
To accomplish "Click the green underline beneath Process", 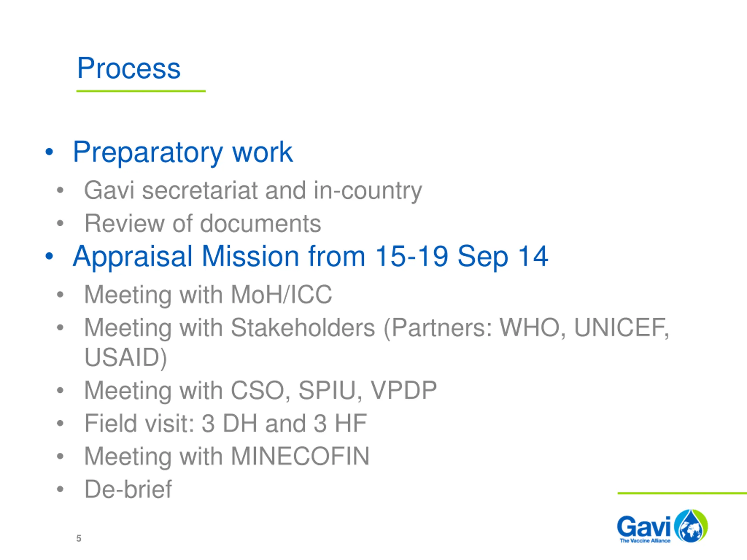I will coord(141,91).
